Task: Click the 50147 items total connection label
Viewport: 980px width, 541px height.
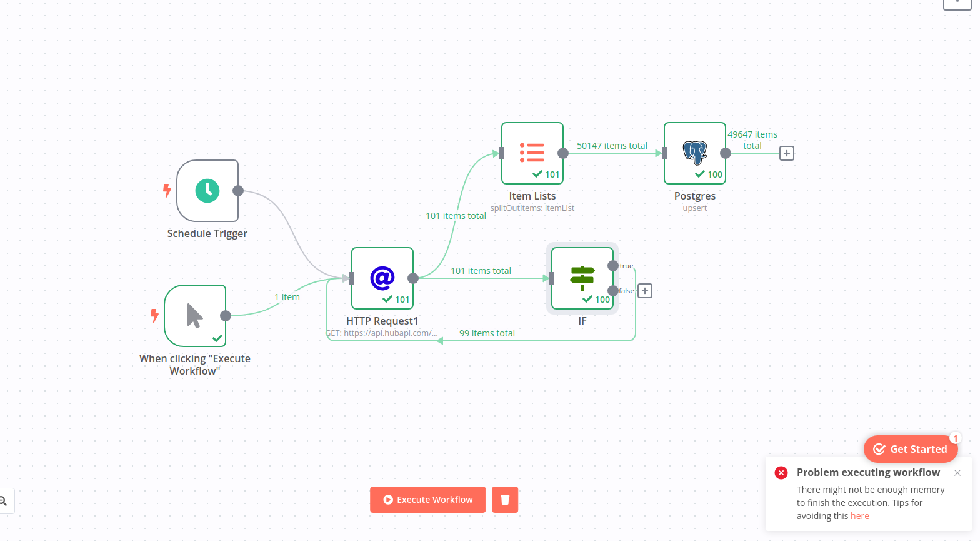Action: 612,146
